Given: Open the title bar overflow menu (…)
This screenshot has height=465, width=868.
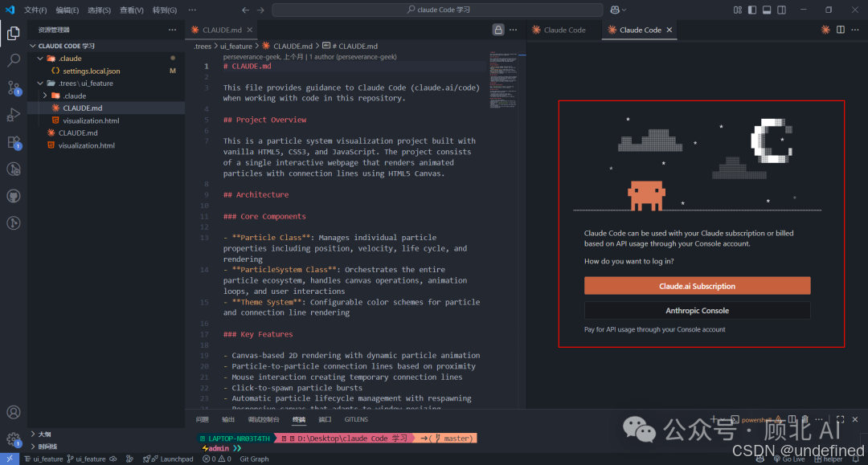Looking at the screenshot, I should click(192, 10).
